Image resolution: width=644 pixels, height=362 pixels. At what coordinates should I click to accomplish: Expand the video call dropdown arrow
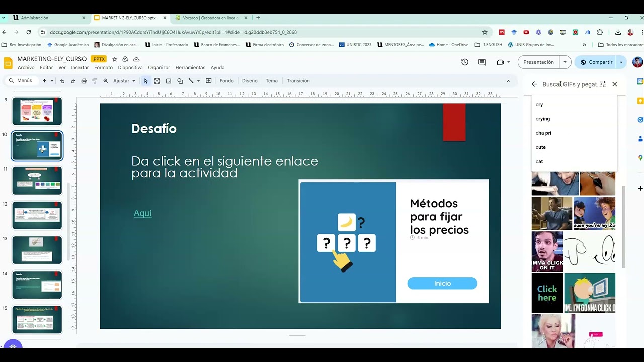click(508, 62)
